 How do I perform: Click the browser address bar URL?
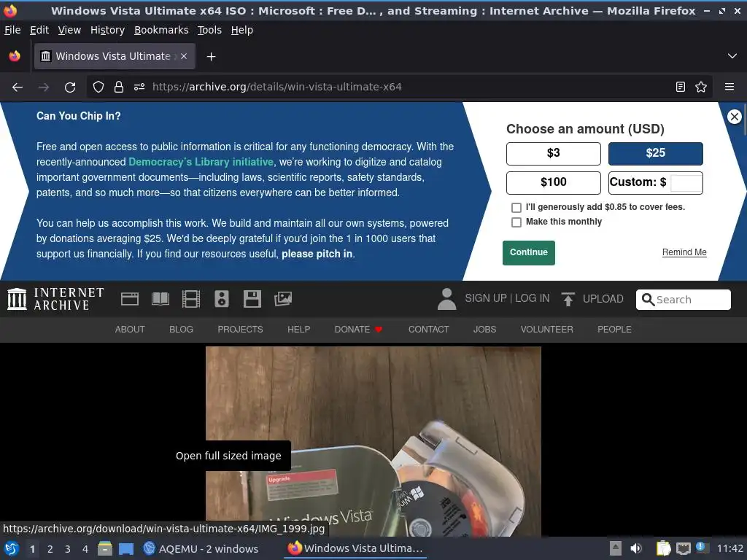(x=276, y=87)
